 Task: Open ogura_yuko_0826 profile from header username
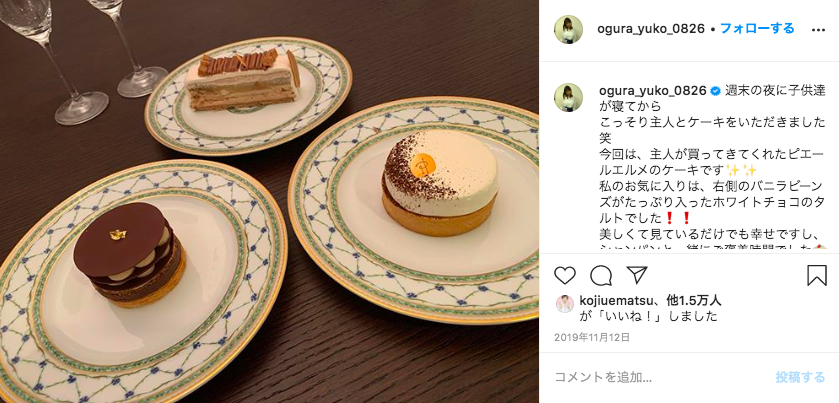click(x=651, y=29)
